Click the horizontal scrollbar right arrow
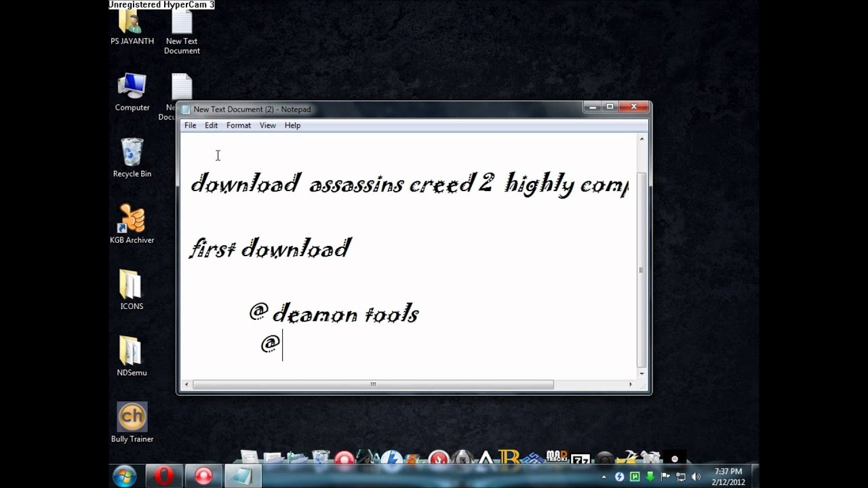Screen dimensions: 868x488 [630, 385]
